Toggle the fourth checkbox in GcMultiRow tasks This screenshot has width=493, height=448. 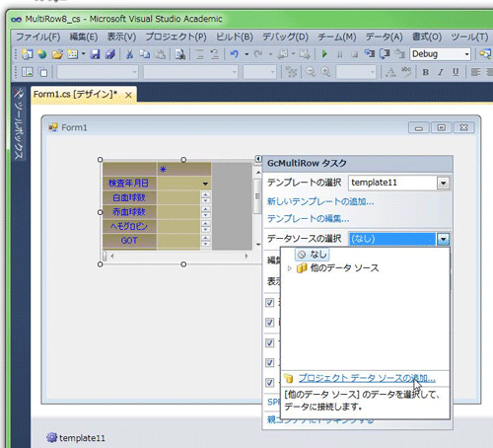click(270, 362)
